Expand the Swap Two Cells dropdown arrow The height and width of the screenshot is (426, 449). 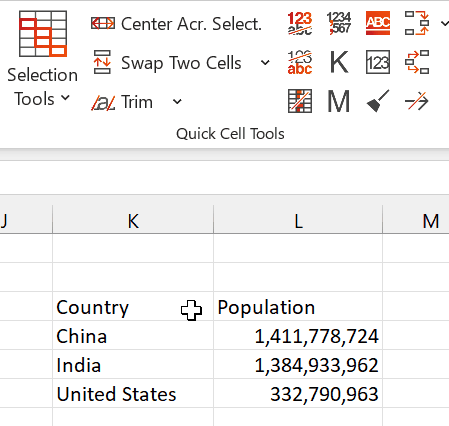click(265, 62)
